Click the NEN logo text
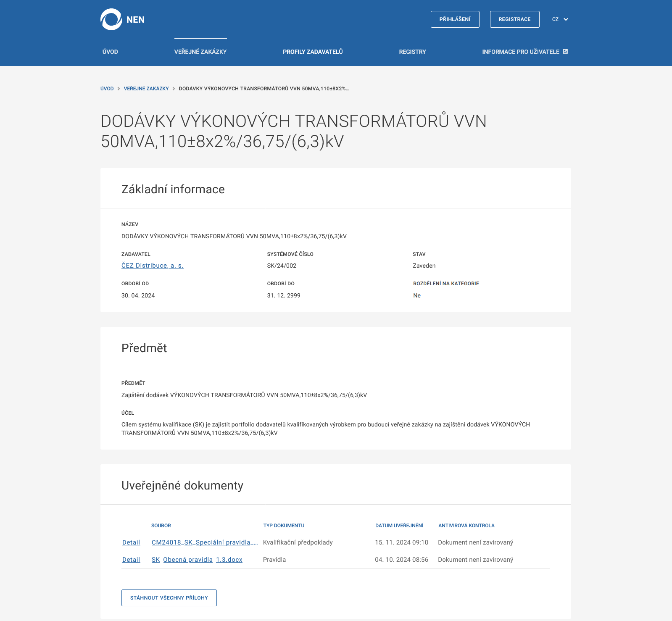672x621 pixels. coord(135,20)
